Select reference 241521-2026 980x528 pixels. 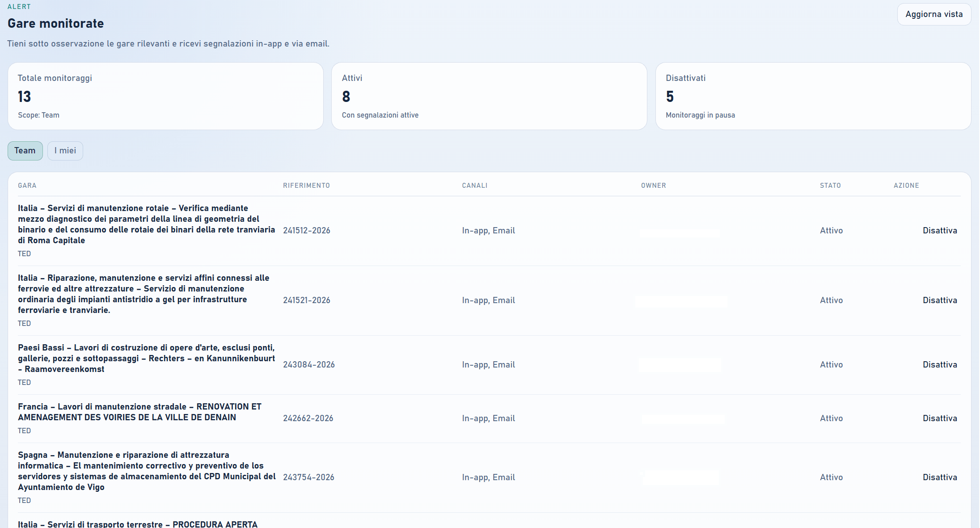coord(307,300)
